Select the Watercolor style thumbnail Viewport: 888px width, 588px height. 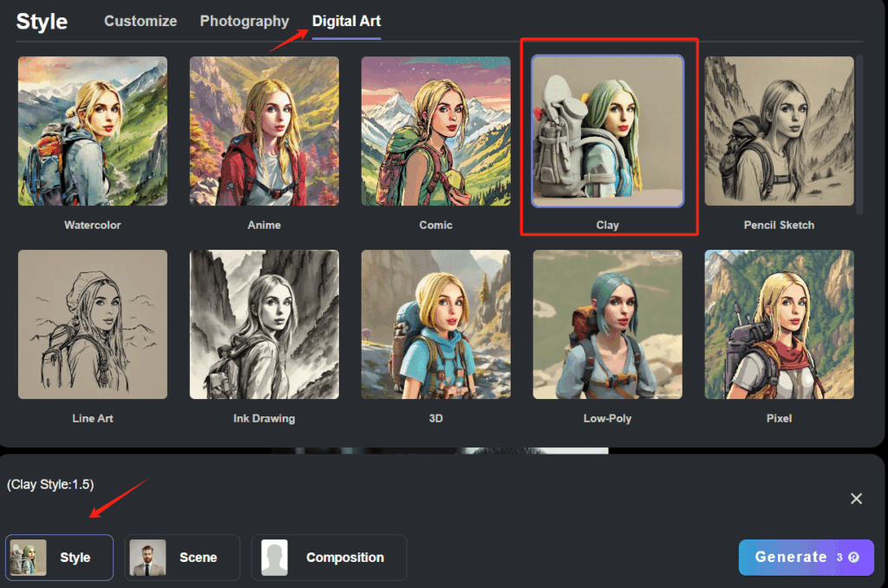tap(92, 131)
